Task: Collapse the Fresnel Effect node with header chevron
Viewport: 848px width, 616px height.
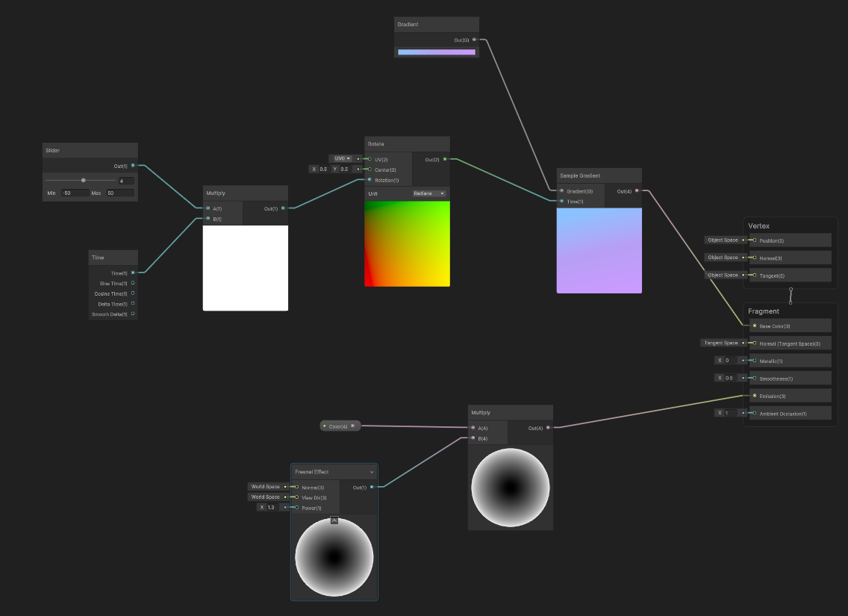Action: click(x=372, y=472)
